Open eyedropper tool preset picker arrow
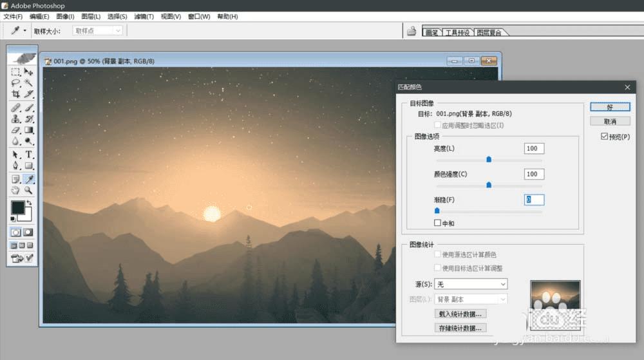Image resolution: width=644 pixels, height=360 pixels. click(24, 31)
